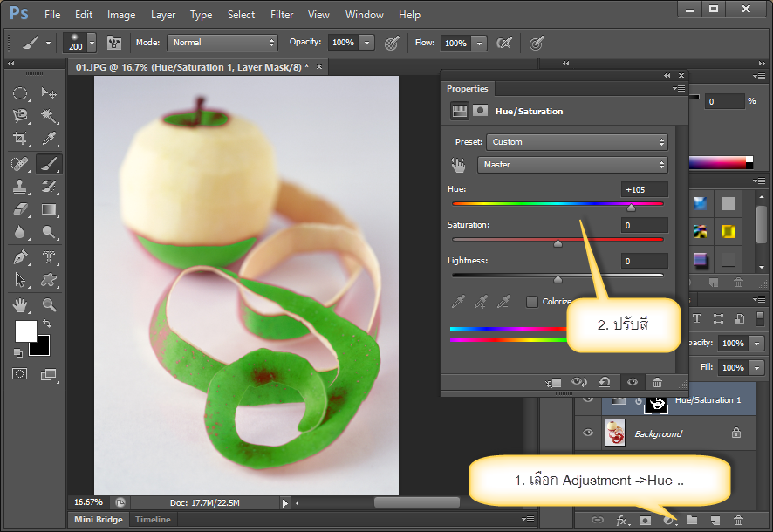Select the Eraser tool

(x=21, y=210)
